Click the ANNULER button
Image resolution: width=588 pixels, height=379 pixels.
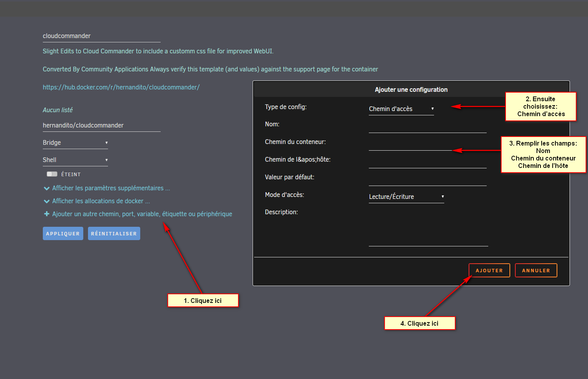536,270
